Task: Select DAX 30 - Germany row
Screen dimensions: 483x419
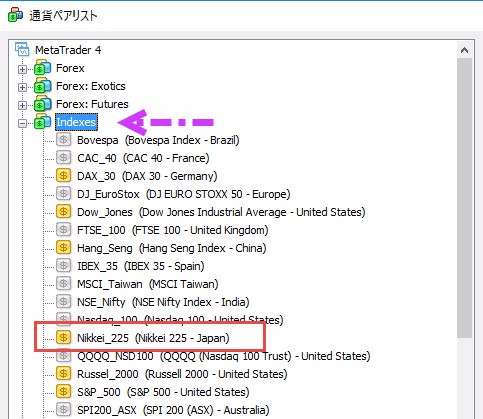Action: (147, 176)
